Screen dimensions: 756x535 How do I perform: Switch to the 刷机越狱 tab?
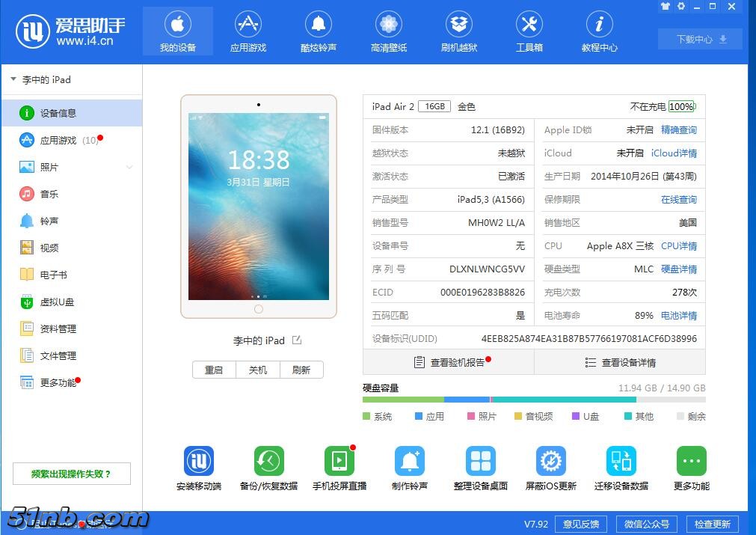point(458,32)
